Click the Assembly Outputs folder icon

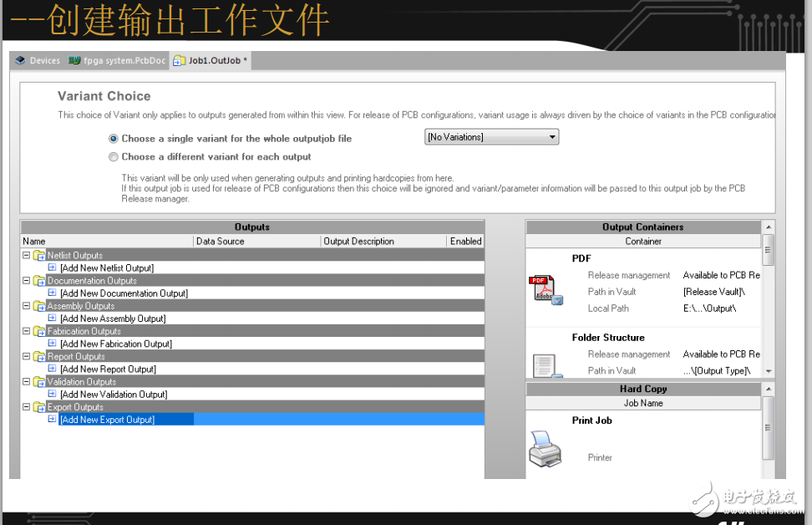[39, 305]
